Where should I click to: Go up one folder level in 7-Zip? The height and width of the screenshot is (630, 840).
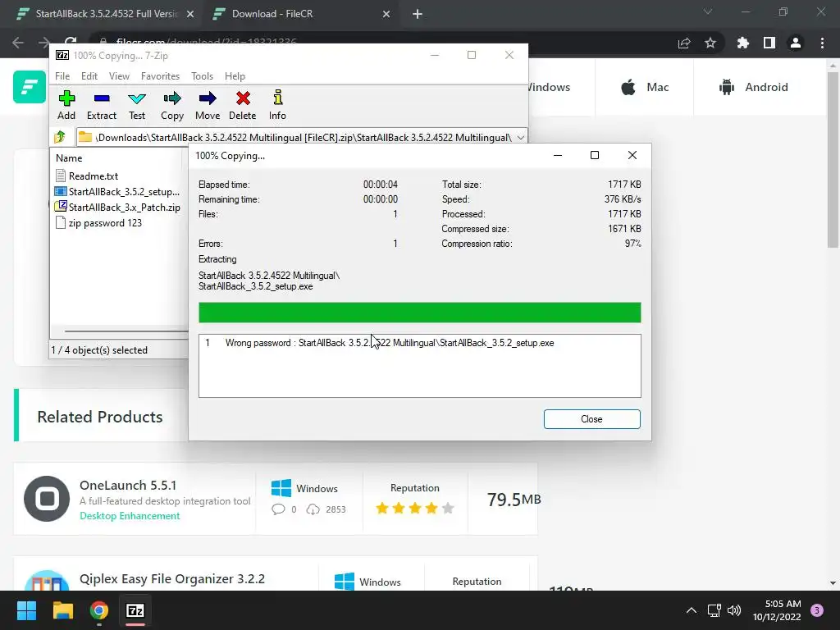click(60, 137)
